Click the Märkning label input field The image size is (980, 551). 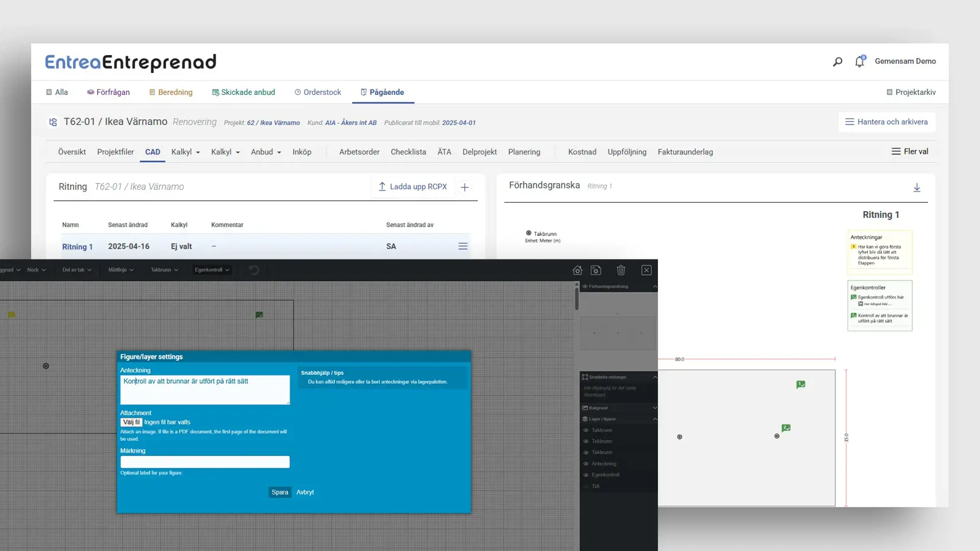pos(205,462)
